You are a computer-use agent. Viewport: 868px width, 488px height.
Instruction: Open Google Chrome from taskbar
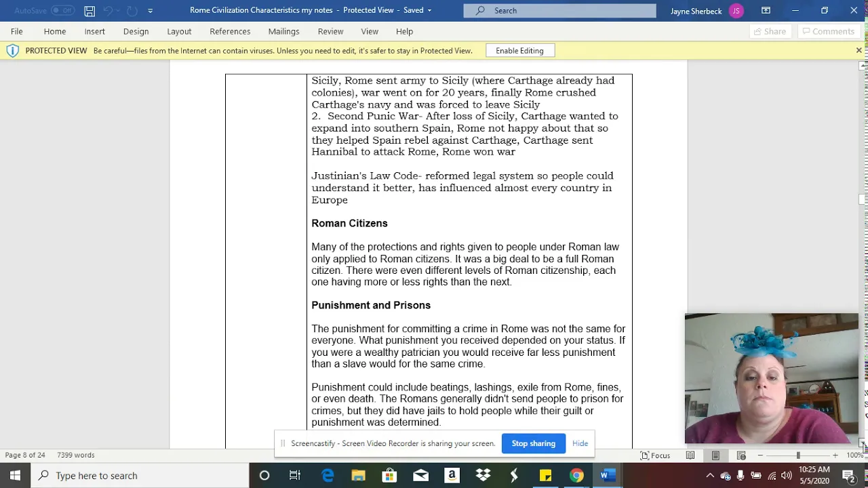[x=576, y=476]
